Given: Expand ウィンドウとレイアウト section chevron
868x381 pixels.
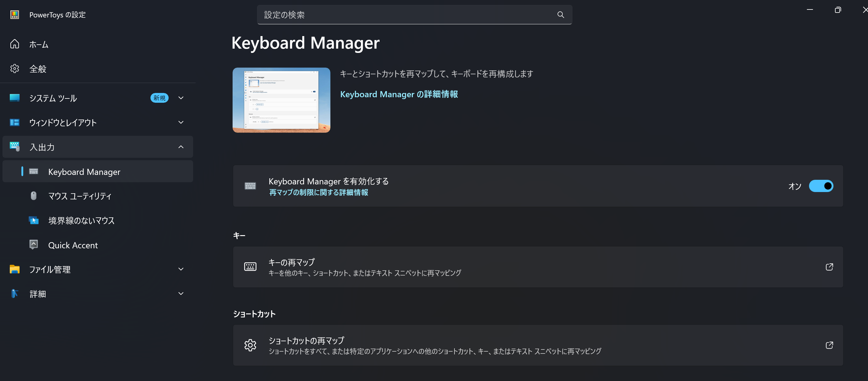Looking at the screenshot, I should [x=181, y=122].
